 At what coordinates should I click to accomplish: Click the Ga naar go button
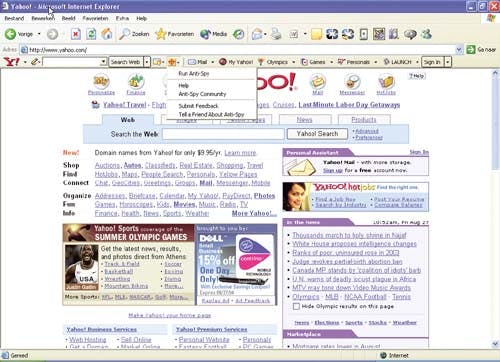pyautogui.click(x=481, y=50)
